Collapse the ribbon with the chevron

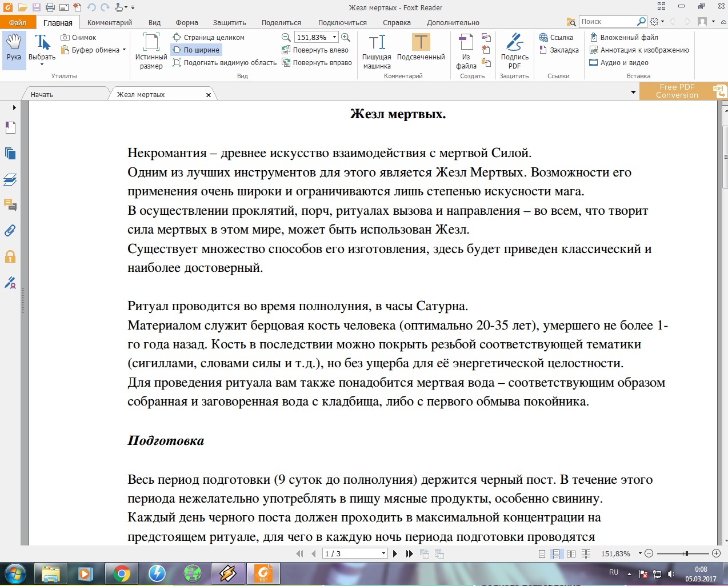coord(722,22)
